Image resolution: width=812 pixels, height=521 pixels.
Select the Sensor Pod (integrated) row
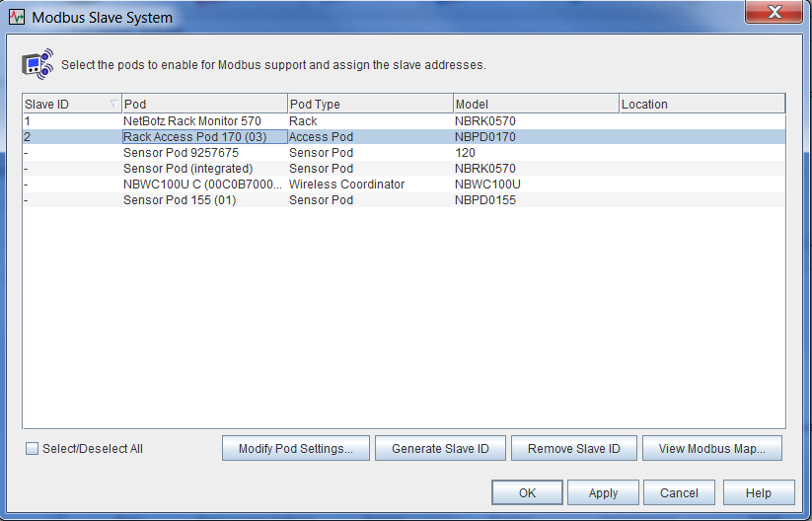click(404, 169)
